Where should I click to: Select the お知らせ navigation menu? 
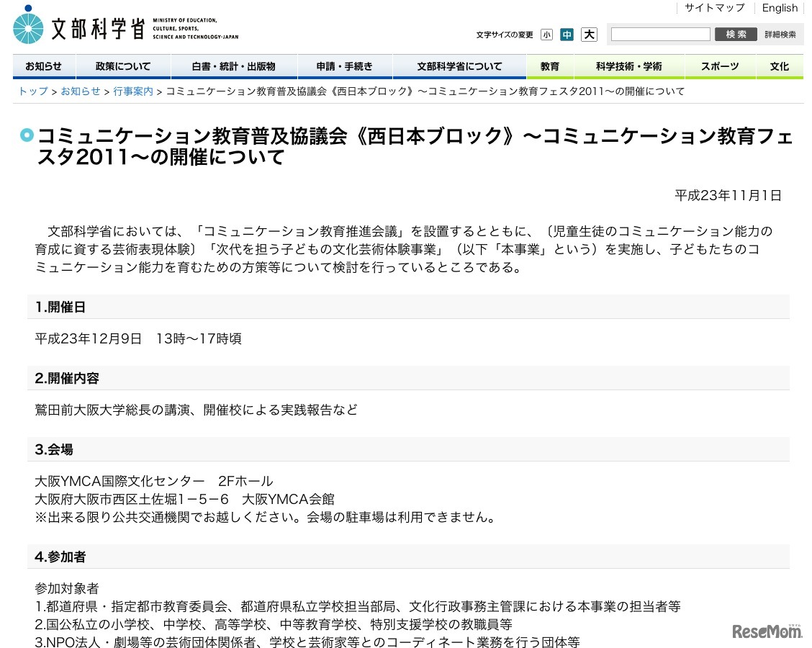44,66
